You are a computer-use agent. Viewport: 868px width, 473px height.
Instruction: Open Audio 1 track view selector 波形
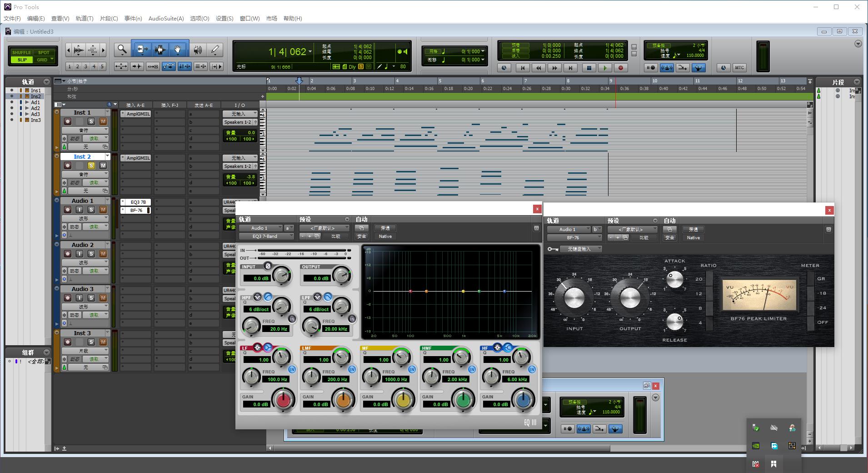pyautogui.click(x=85, y=218)
